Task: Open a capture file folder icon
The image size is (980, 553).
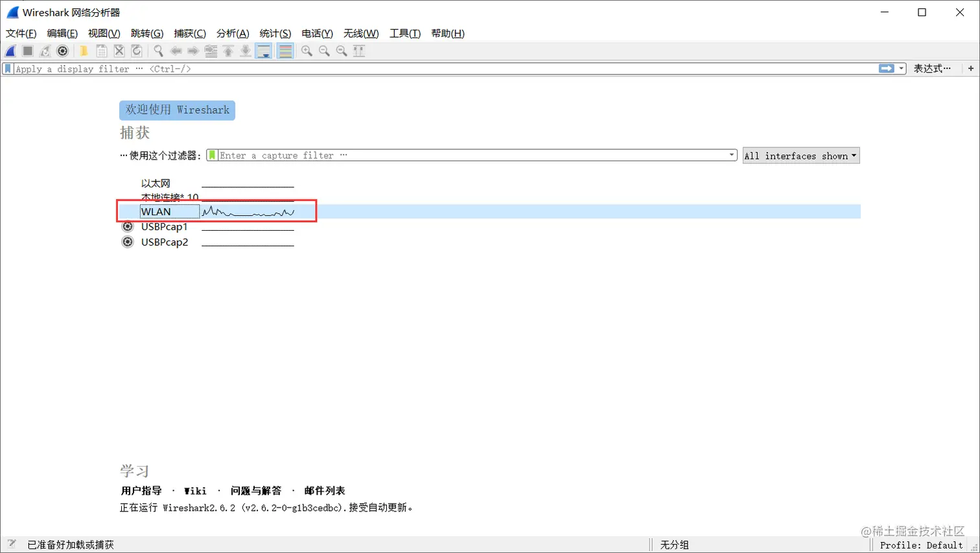Action: point(84,51)
